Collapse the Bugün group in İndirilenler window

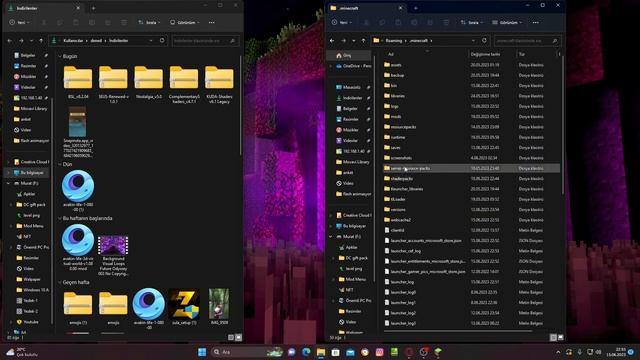click(60, 56)
